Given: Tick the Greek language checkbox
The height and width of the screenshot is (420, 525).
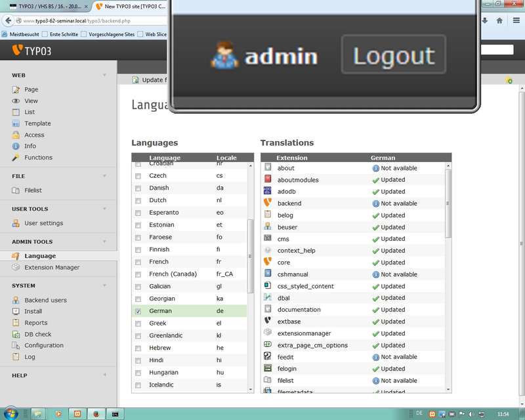Looking at the screenshot, I should tap(138, 324).
